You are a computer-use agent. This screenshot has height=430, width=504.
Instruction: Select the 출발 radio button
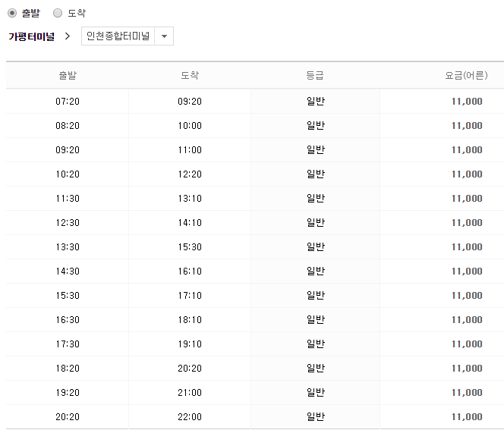[12, 13]
